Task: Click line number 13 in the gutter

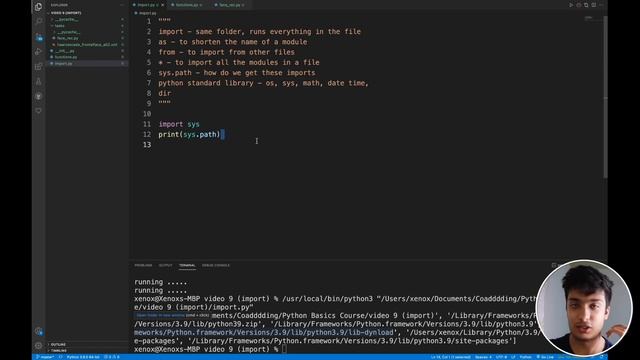Action: tap(147, 144)
